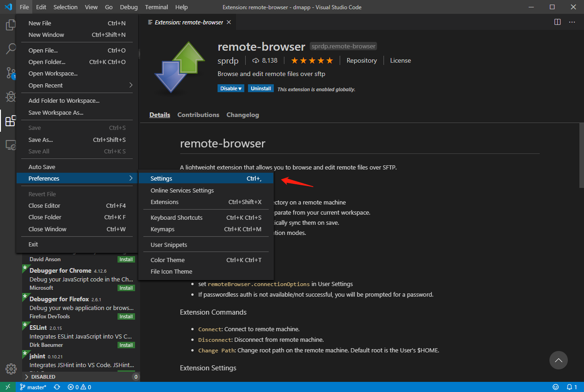Install Debugger for Firefox extension
This screenshot has width=584, height=392.
(126, 316)
